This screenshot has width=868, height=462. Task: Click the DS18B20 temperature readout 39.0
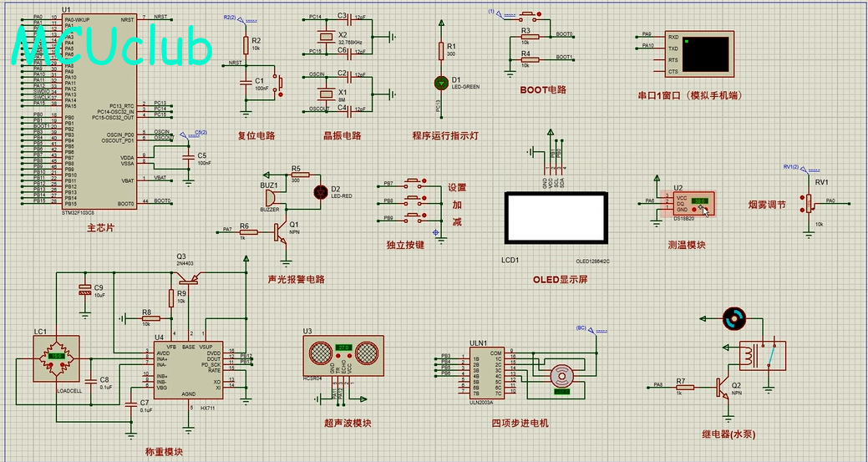[700, 201]
